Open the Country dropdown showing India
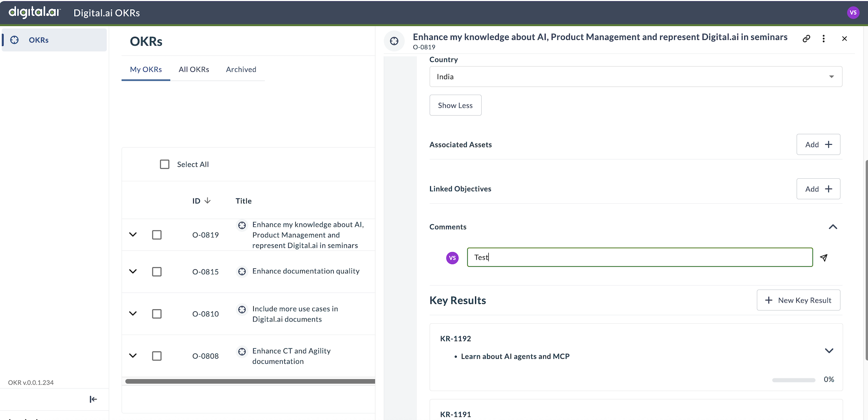This screenshot has height=420, width=868. [x=636, y=77]
